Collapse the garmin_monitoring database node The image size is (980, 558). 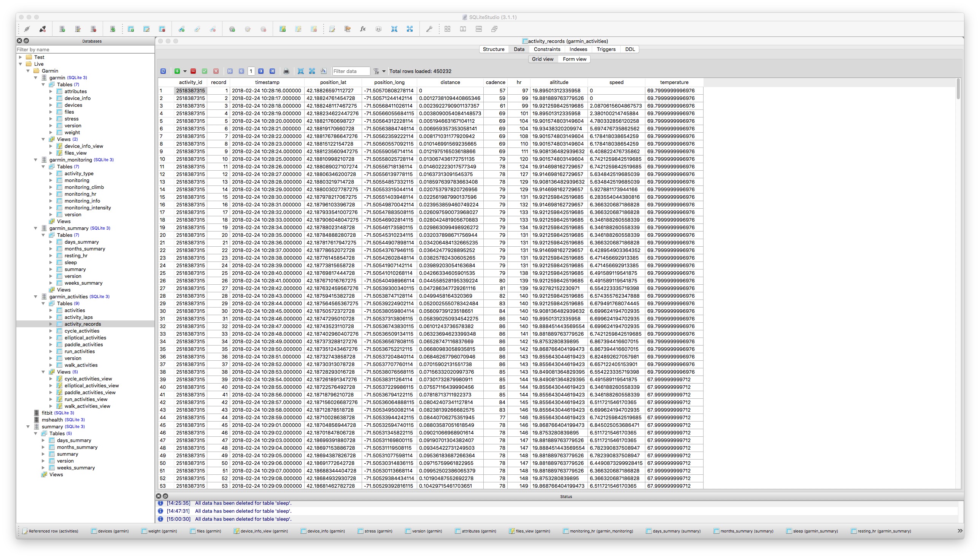point(36,160)
